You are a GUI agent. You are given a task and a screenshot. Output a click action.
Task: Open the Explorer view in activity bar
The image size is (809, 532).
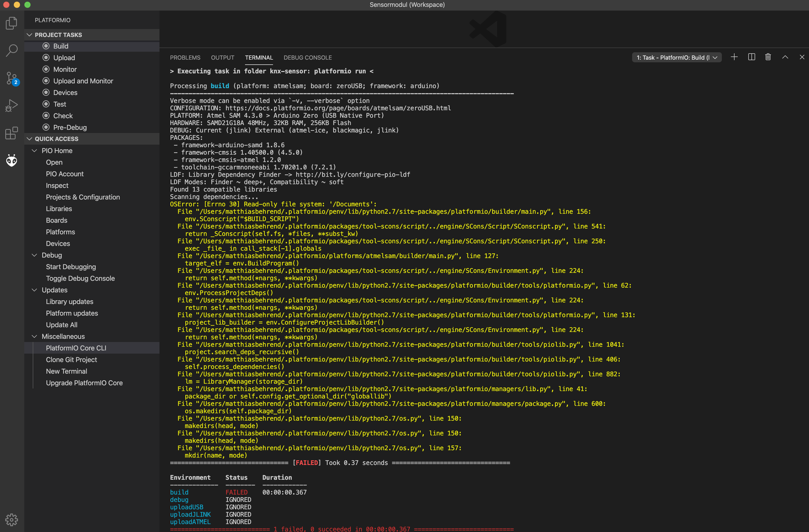point(12,23)
